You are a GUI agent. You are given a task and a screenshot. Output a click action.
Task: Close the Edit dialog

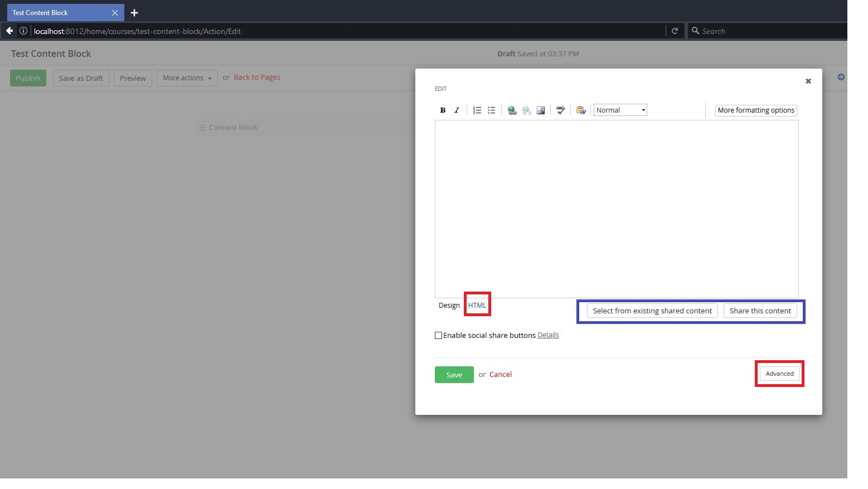click(x=808, y=81)
